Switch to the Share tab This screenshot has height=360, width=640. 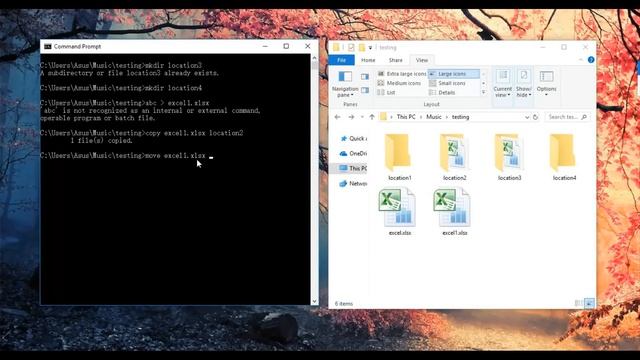point(396,60)
